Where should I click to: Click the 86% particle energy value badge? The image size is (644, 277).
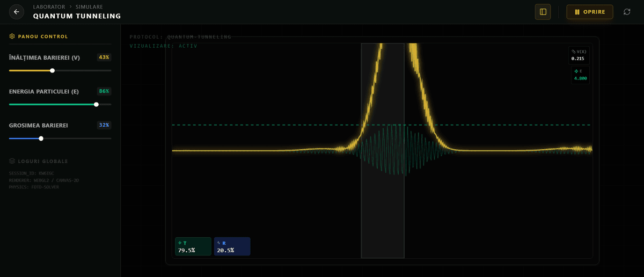(x=104, y=91)
